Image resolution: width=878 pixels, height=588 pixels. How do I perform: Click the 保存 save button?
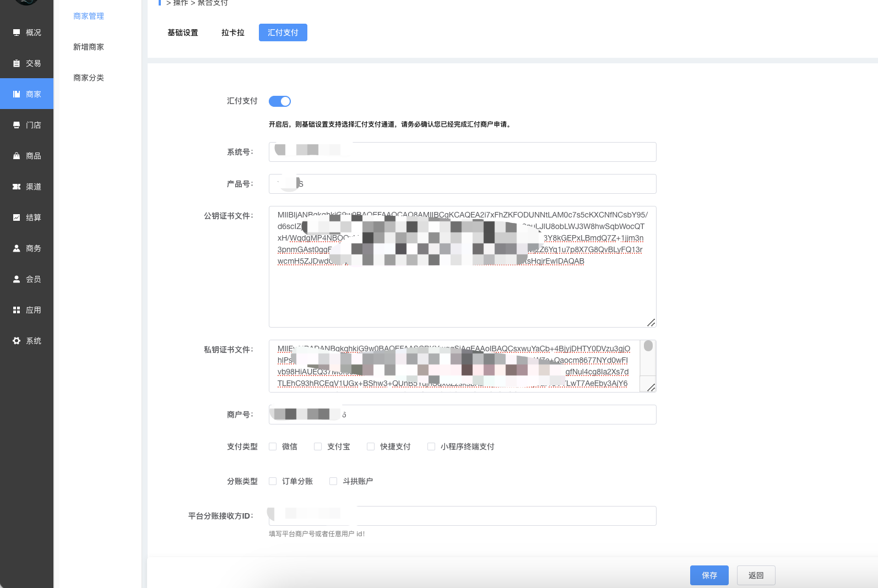[x=709, y=575]
